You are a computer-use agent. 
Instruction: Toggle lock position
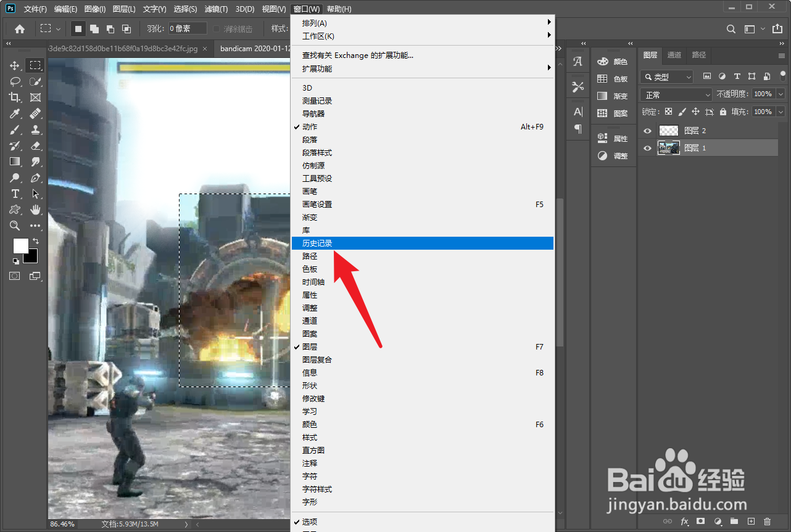click(x=695, y=112)
